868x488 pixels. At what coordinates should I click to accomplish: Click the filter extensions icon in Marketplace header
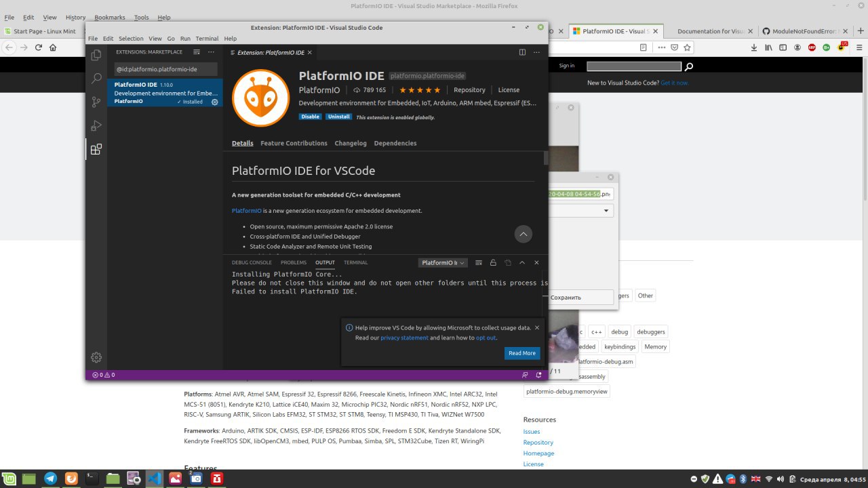tap(197, 52)
